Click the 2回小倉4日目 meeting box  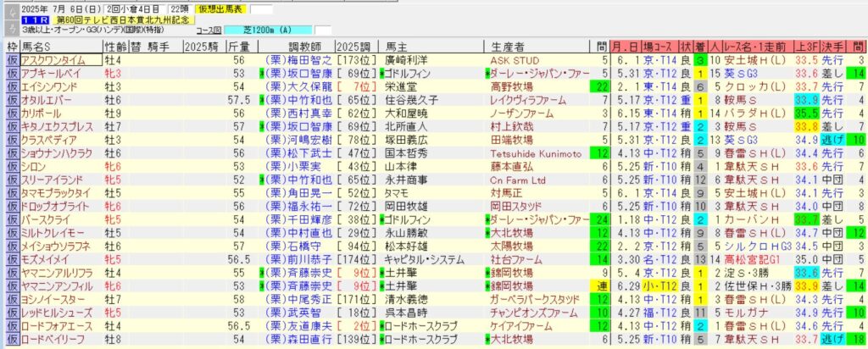coord(134,9)
